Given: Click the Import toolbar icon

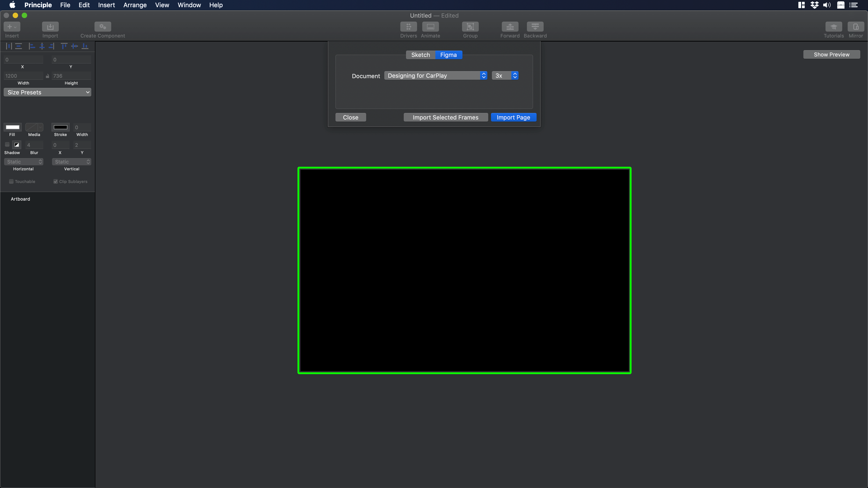Looking at the screenshot, I should [x=50, y=27].
